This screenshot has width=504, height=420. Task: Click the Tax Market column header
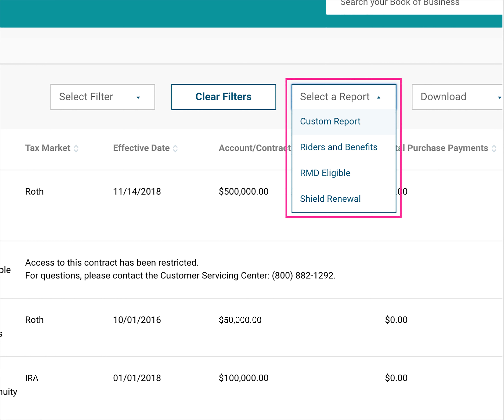48,148
